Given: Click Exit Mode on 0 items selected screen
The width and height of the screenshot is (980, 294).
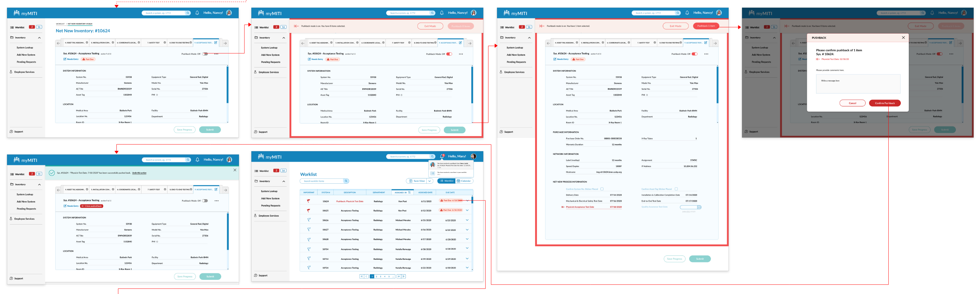Looking at the screenshot, I should click(x=430, y=26).
